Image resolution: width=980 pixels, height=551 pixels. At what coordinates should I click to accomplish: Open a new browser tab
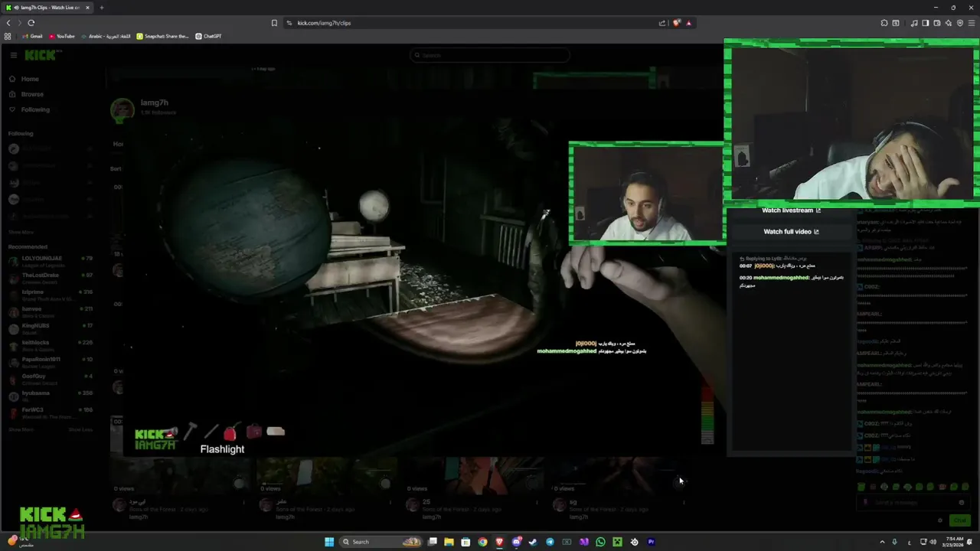pyautogui.click(x=101, y=8)
